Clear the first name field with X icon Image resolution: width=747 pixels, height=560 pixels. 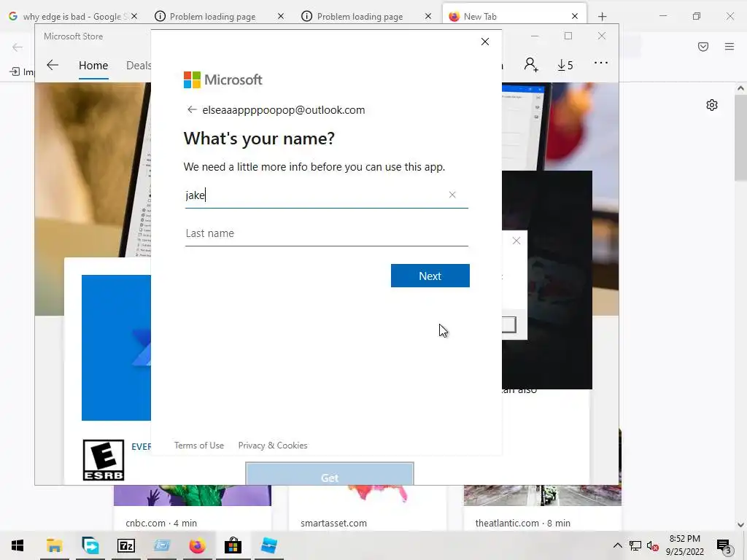coord(452,195)
